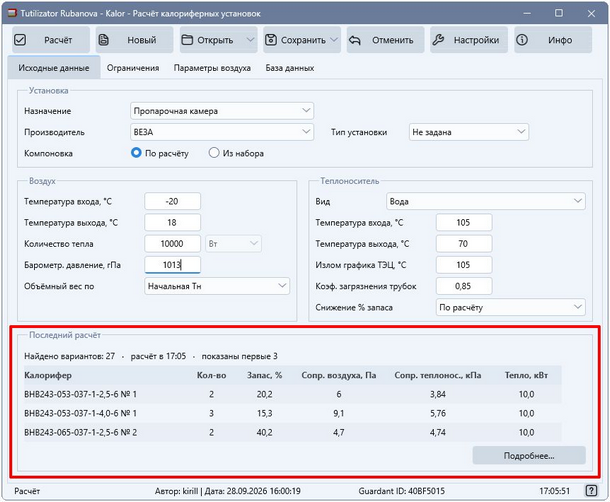Click Найдено вариантов: 27 text

click(70, 356)
